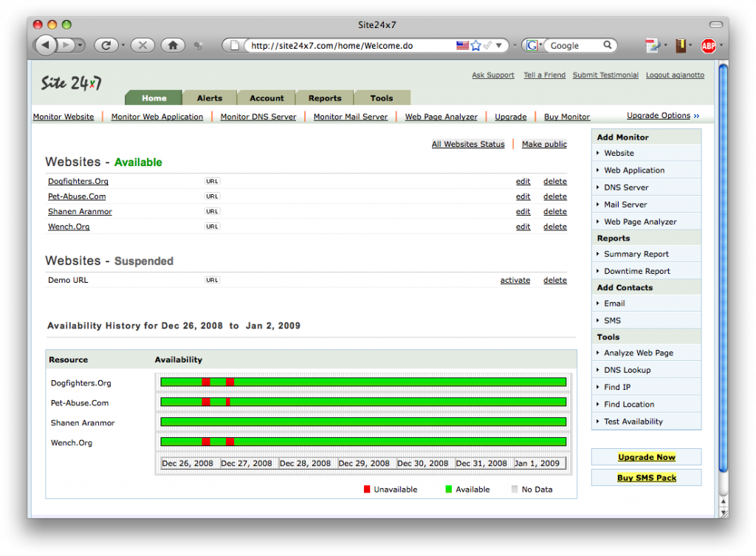This screenshot has height=556, width=756.
Task: Go back with the browser Back arrow
Action: pyautogui.click(x=45, y=45)
